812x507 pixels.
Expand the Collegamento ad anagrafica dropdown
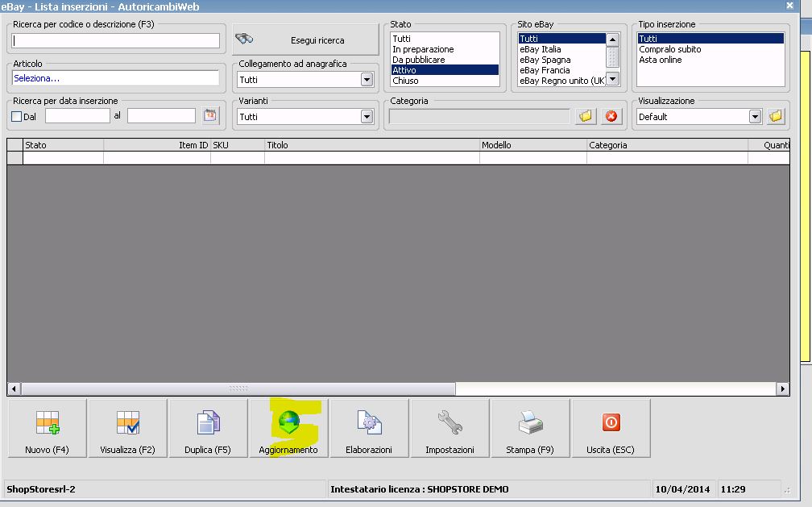[x=367, y=79]
